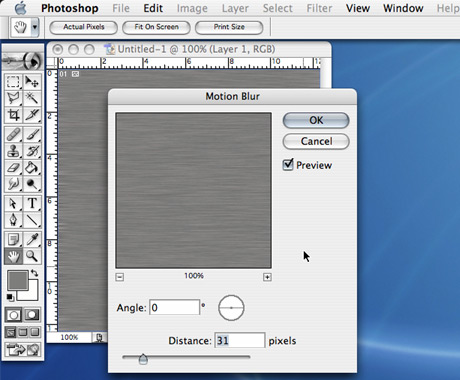The width and height of the screenshot is (460, 380).
Task: Select the Clone Stamp tool
Action: click(x=13, y=151)
